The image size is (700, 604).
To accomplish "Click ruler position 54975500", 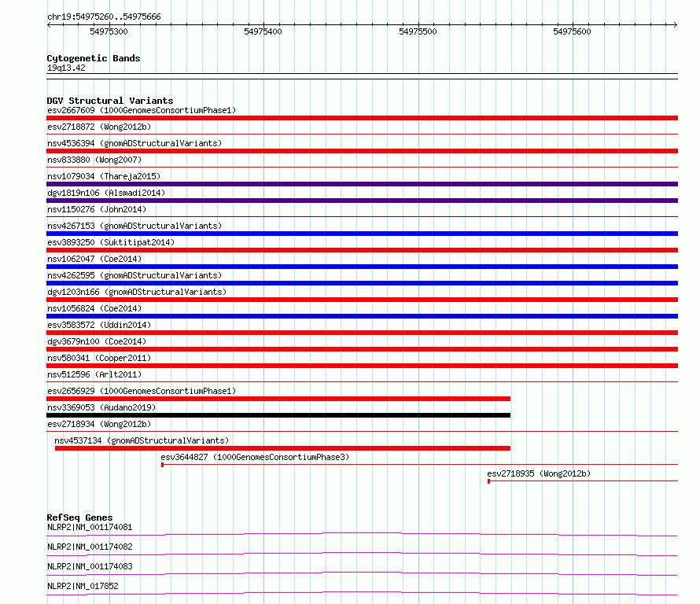I will tap(418, 31).
